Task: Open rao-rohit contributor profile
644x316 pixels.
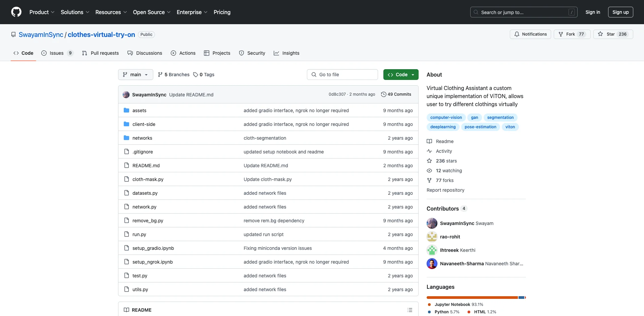Action: (x=450, y=237)
